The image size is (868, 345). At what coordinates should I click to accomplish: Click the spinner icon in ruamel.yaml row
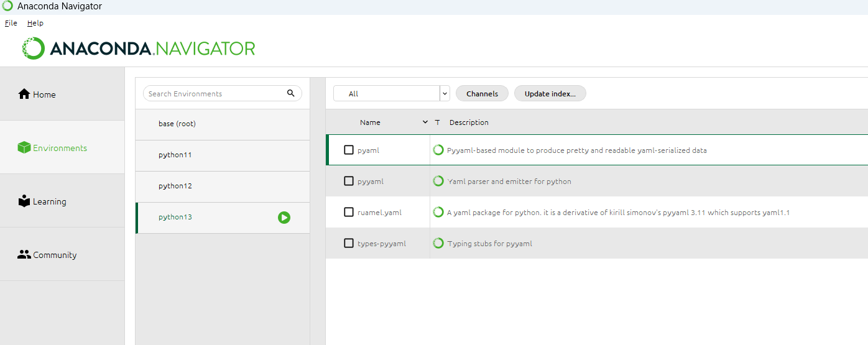[438, 212]
